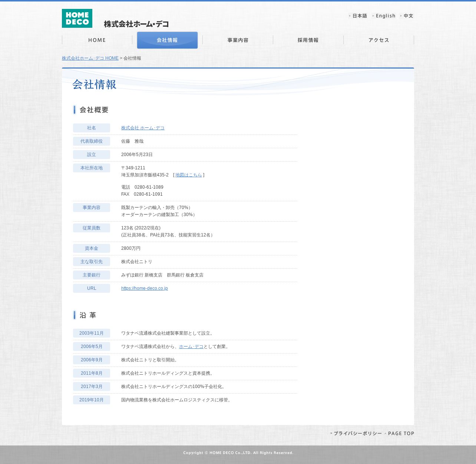Click the employee breakdown line starting with 正社員38名
The height and width of the screenshot is (464, 476).
pos(168,235)
